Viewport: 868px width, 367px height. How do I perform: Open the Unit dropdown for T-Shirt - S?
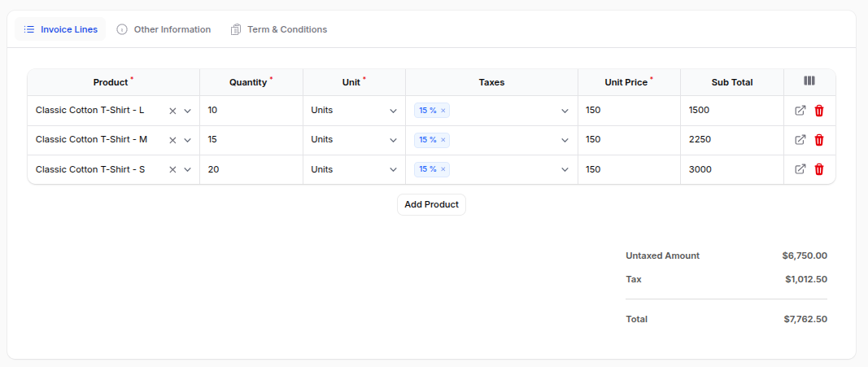pyautogui.click(x=393, y=169)
